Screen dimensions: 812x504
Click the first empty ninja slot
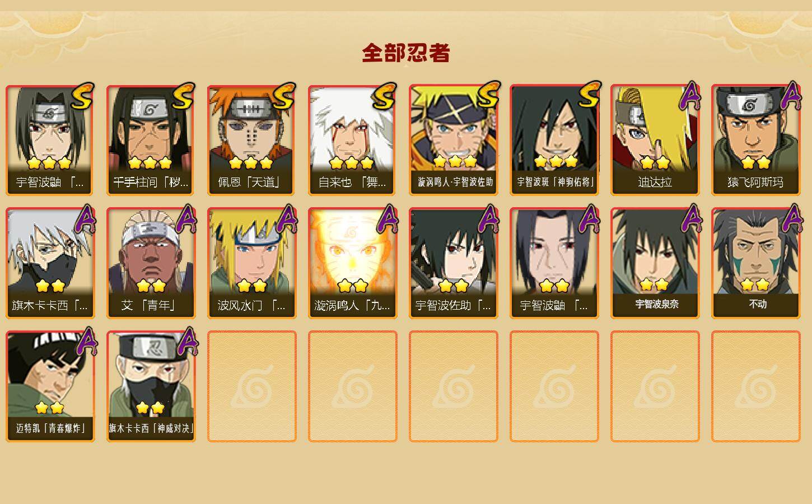tap(251, 386)
